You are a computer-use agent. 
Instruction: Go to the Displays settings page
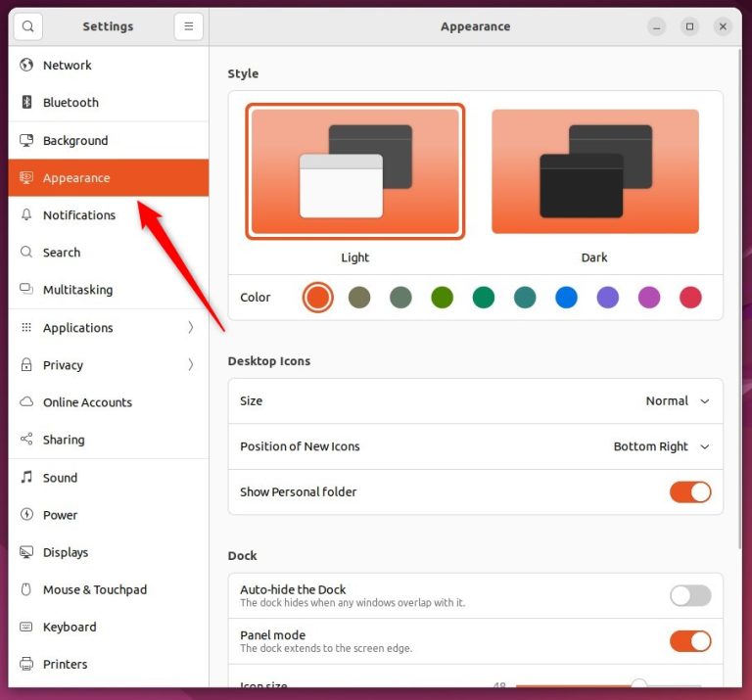(66, 552)
